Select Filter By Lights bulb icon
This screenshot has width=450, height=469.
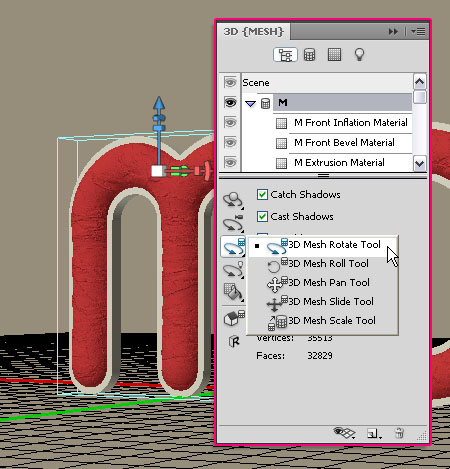(359, 55)
